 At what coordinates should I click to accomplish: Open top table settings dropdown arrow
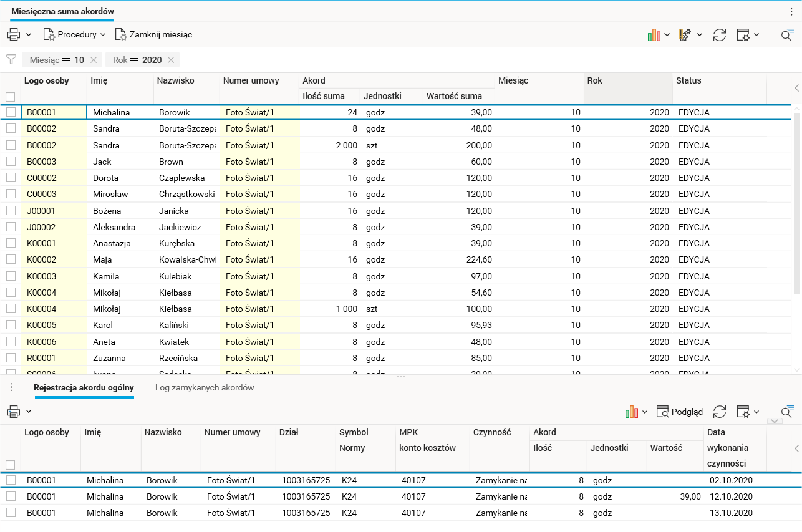click(756, 35)
